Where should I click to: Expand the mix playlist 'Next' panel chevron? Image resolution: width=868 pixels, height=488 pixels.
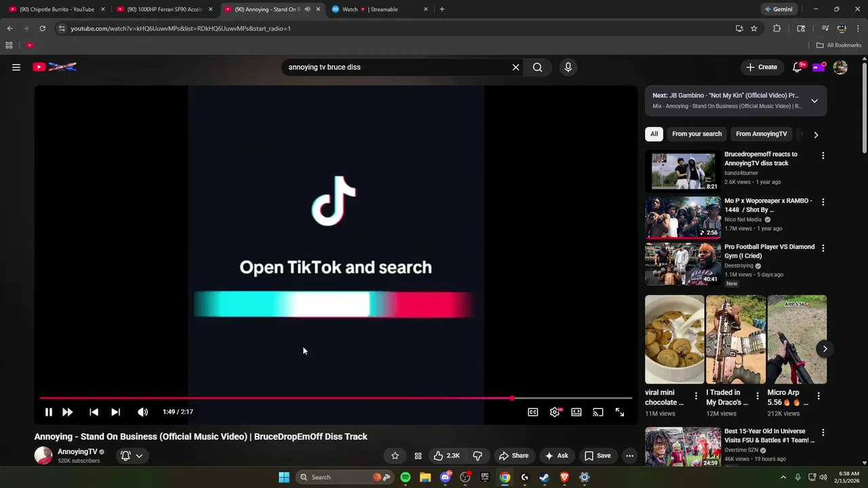814,101
